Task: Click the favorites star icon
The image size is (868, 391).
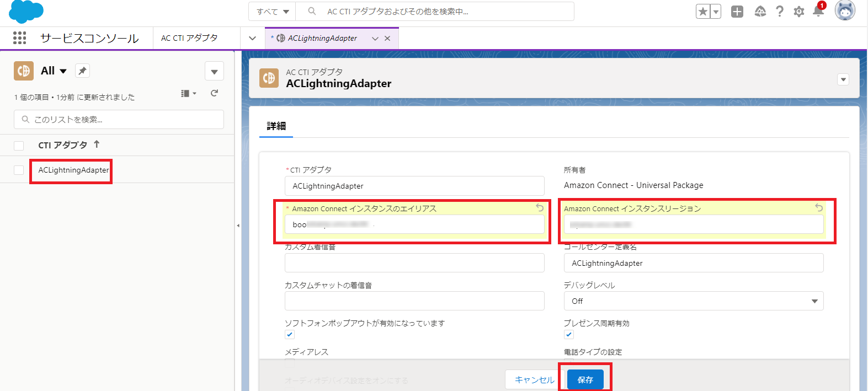Action: coord(703,12)
